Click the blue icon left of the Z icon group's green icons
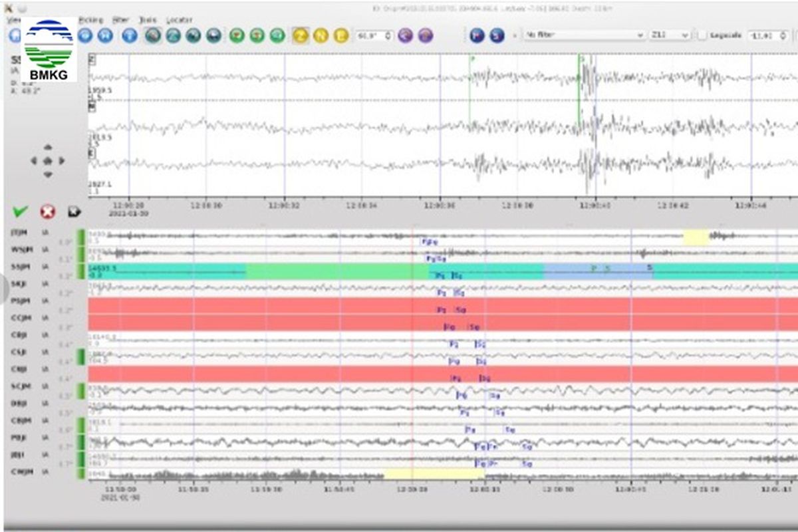The image size is (798, 532). [213, 35]
